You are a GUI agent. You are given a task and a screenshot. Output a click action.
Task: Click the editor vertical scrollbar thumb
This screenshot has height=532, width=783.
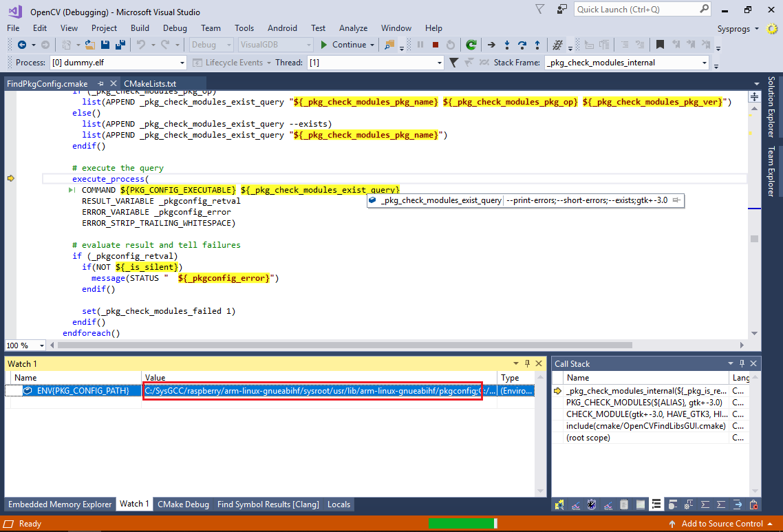pos(755,239)
